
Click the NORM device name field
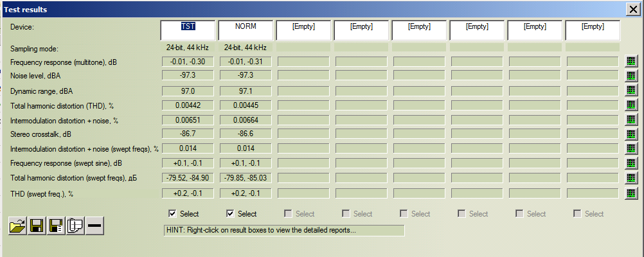pos(246,30)
